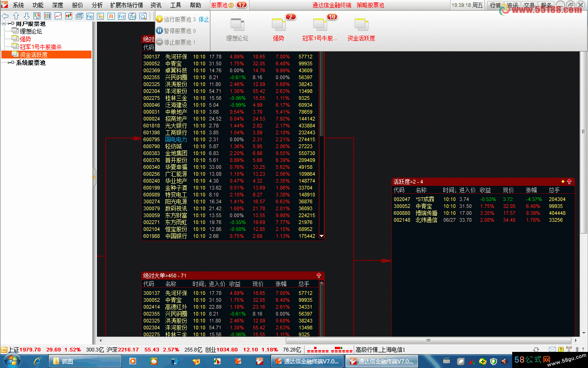Screen dimensions: 588x368
Task: Click the magnifier search toolbar icon
Action: click(143, 16)
